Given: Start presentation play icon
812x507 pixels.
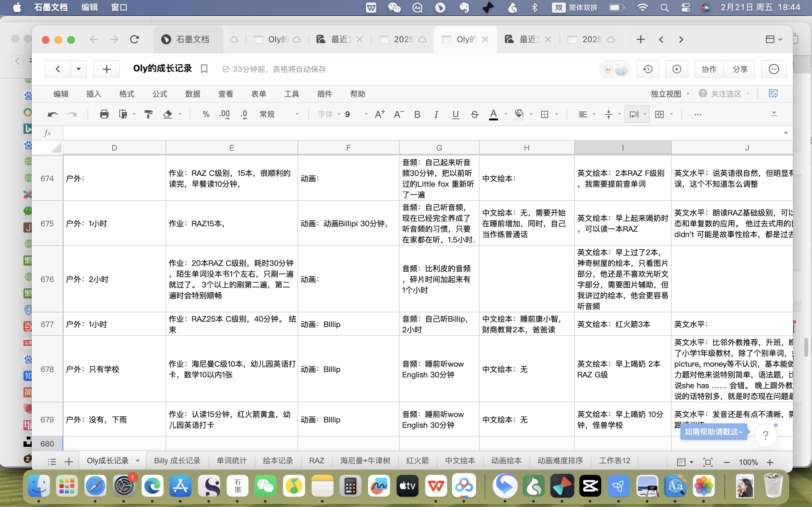Looking at the screenshot, I should point(677,69).
